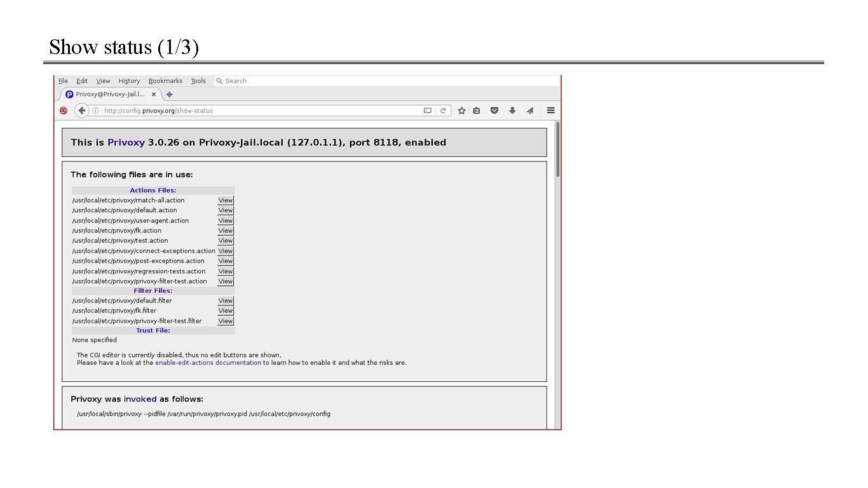Toggle reader view icon in address bar
Viewport: 868px width, 488px height.
[x=428, y=111]
